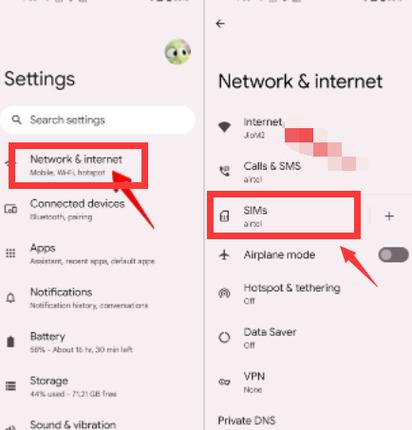412x430 pixels.
Task: Open Hotspot & tethering
Action: pyautogui.click(x=308, y=293)
